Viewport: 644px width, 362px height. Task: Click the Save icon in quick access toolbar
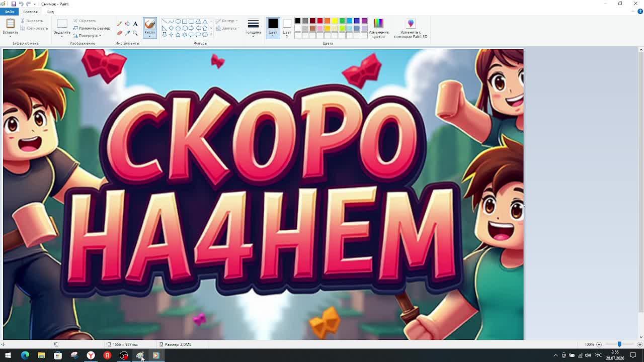(14, 4)
